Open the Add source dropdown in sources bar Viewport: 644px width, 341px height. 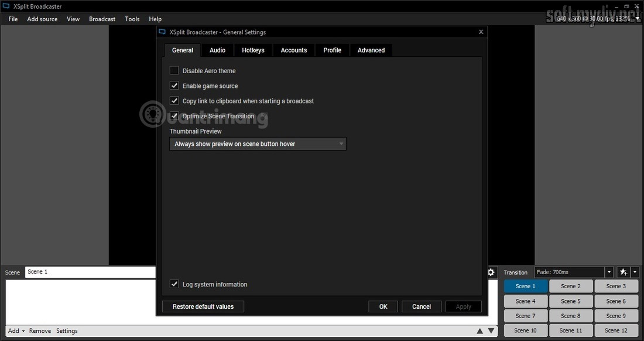[x=16, y=331]
